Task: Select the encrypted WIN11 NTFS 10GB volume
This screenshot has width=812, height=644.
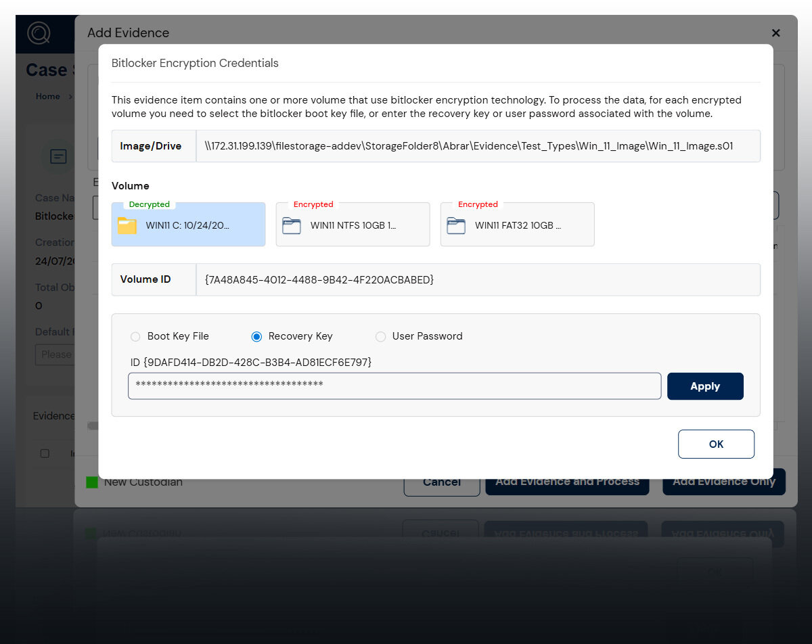Action: point(353,225)
